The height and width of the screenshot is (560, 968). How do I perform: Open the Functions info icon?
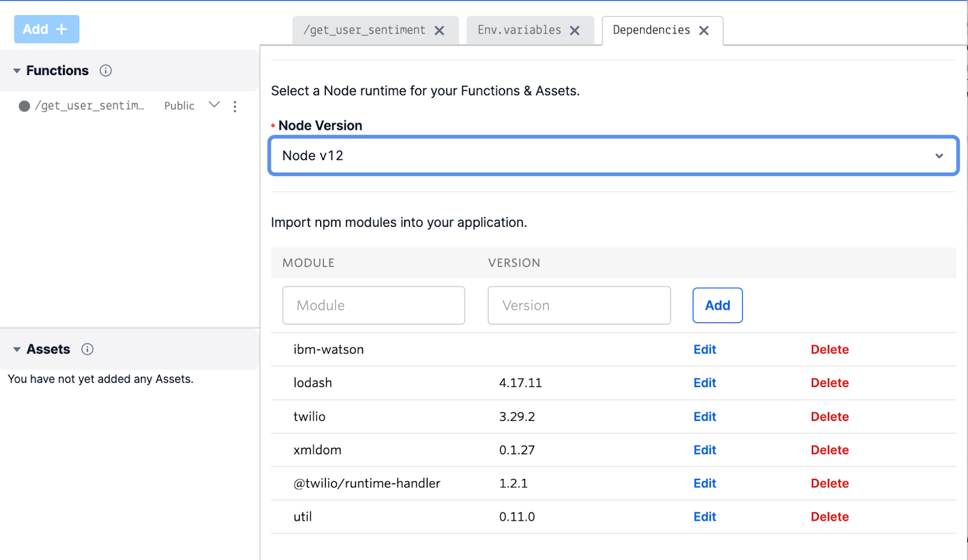106,71
